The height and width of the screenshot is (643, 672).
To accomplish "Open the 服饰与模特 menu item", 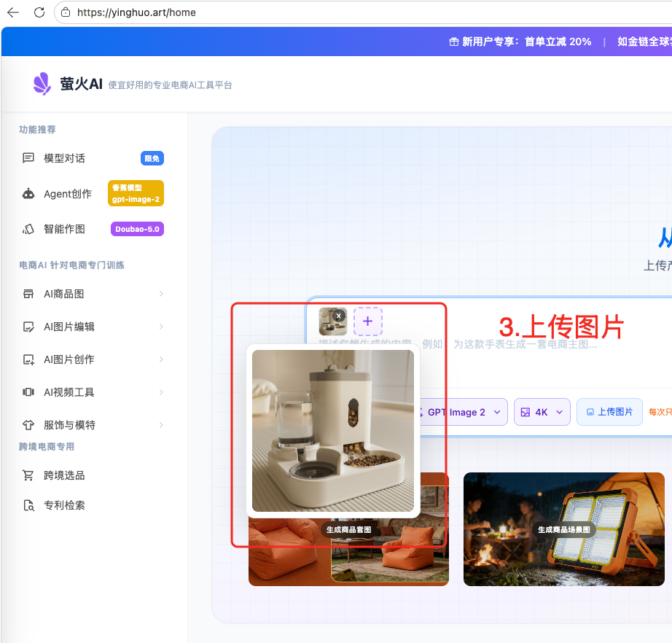I will tap(69, 425).
